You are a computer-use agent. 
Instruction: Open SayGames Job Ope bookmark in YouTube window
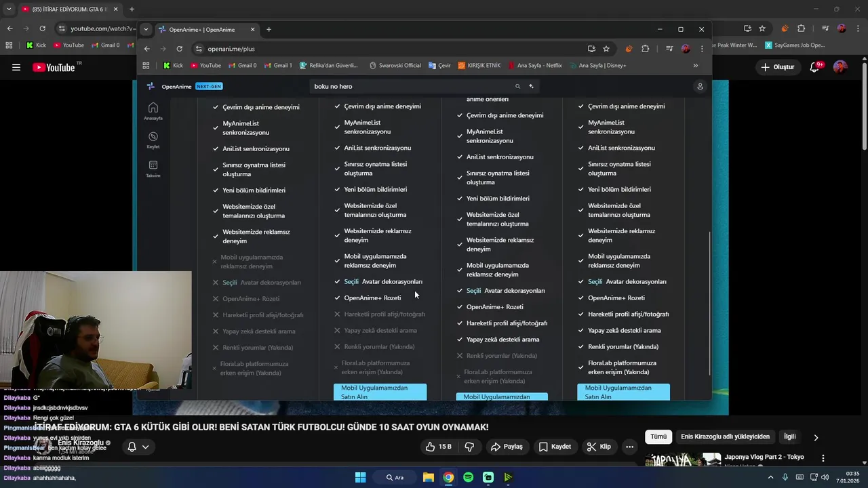795,45
